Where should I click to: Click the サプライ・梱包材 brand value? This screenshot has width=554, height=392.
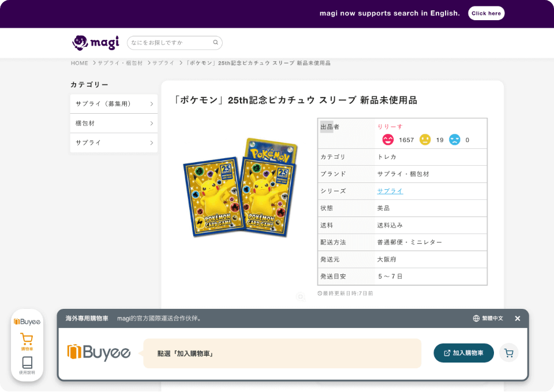(403, 174)
